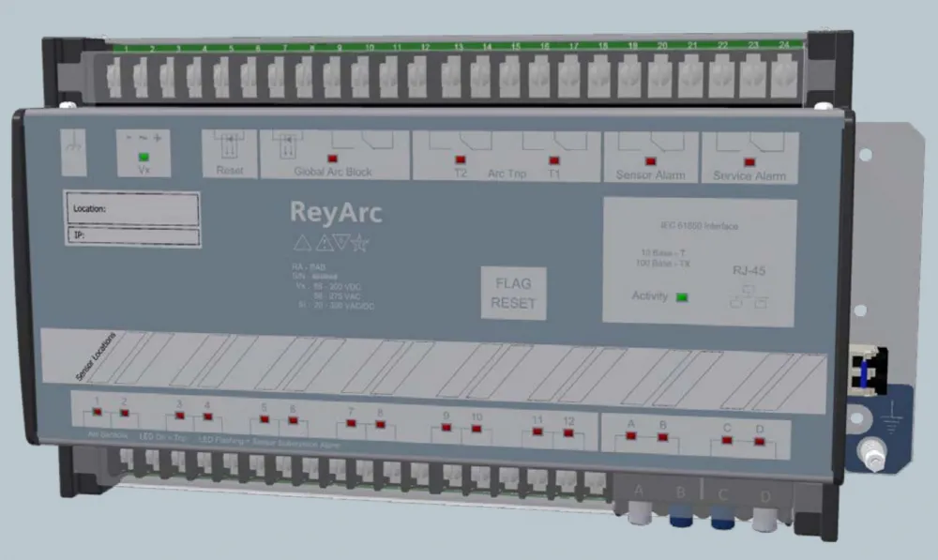The image size is (938, 560).
Task: Click sensor 7 red LED
Action: (x=351, y=424)
